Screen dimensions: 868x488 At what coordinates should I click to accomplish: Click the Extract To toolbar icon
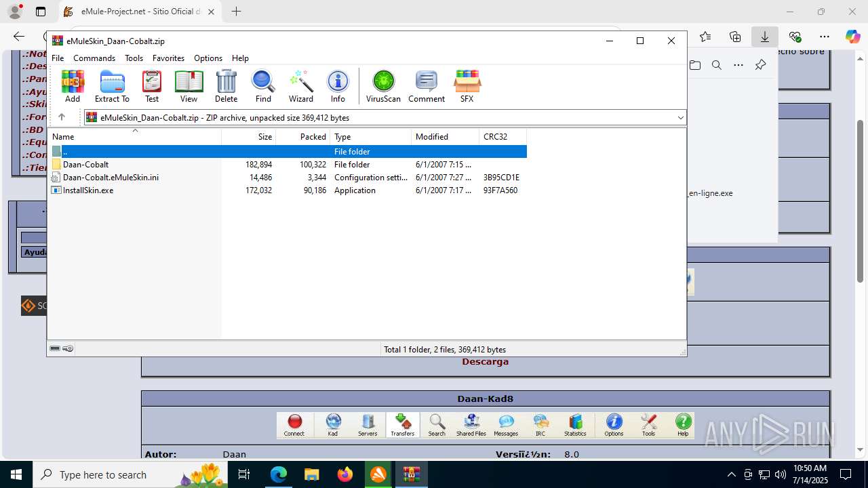[112, 86]
